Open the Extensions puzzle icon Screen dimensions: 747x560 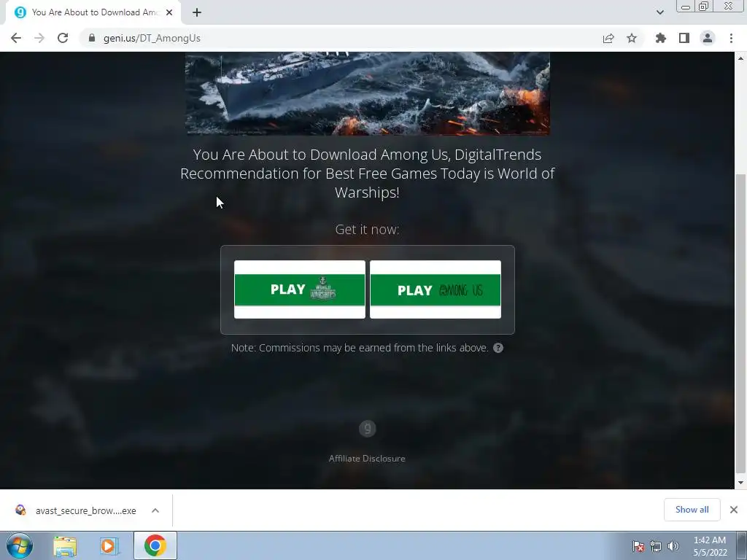(660, 38)
